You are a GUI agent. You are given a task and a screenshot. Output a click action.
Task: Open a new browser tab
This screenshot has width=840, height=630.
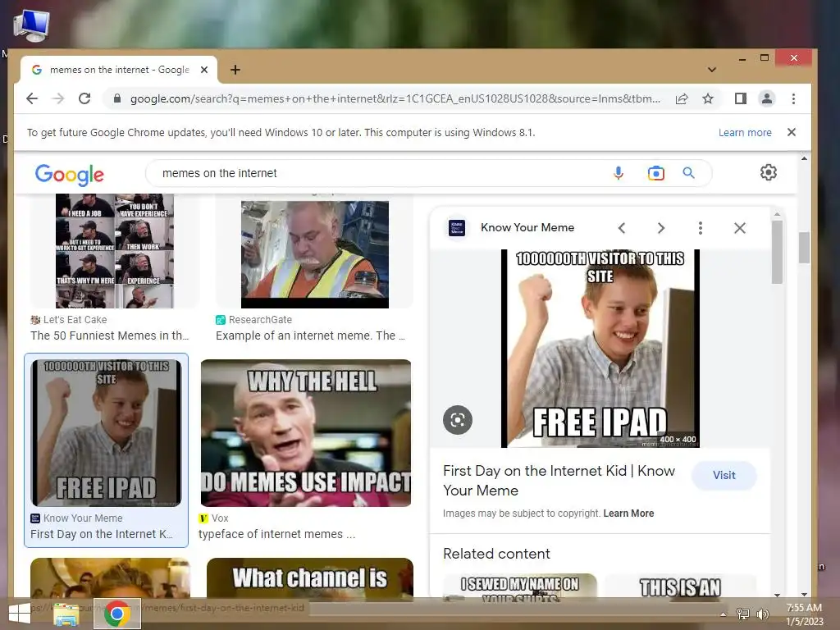click(x=235, y=70)
